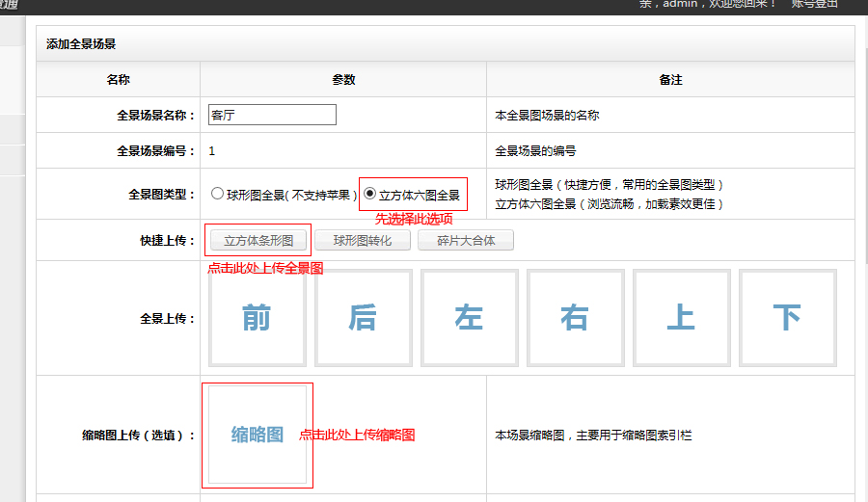Image resolution: width=868 pixels, height=502 pixels.
Task: Select the 球形图全景 radio button
Action: coord(218,194)
